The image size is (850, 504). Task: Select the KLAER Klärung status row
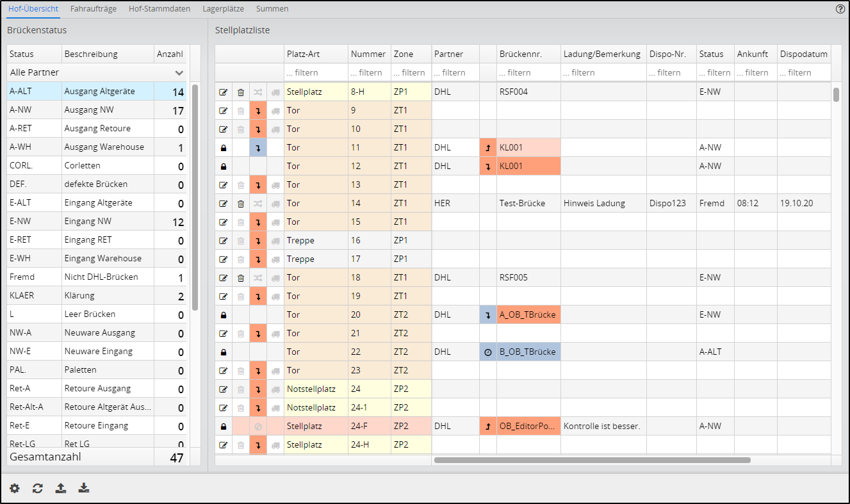tap(97, 296)
